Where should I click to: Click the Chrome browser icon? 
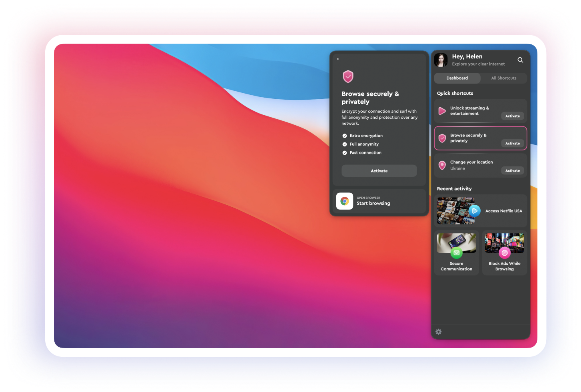345,201
